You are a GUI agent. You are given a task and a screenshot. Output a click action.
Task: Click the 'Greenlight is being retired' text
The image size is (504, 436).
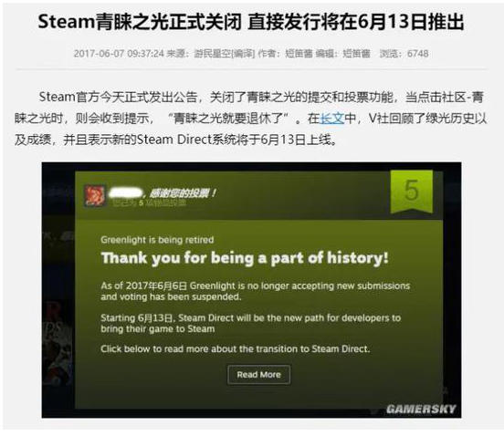coord(157,240)
